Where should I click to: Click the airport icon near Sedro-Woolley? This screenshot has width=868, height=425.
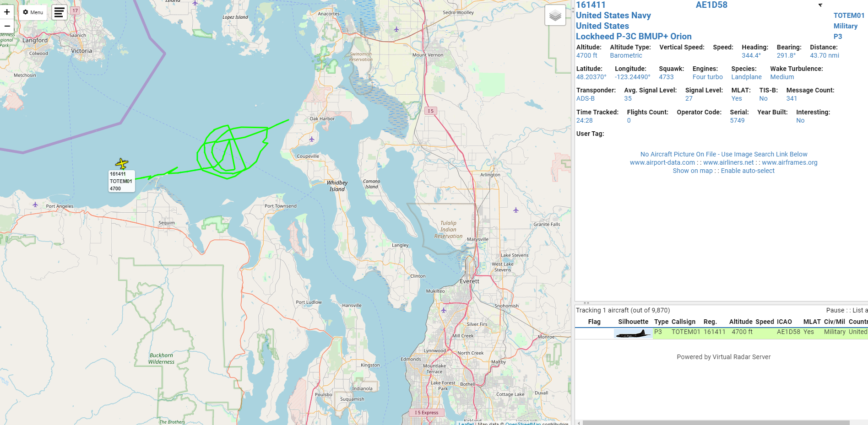[x=396, y=29]
